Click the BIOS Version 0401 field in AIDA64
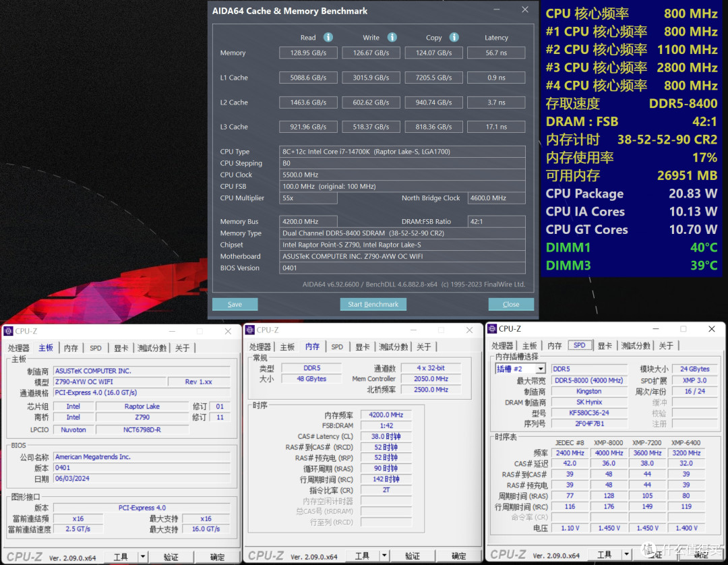 click(402, 268)
